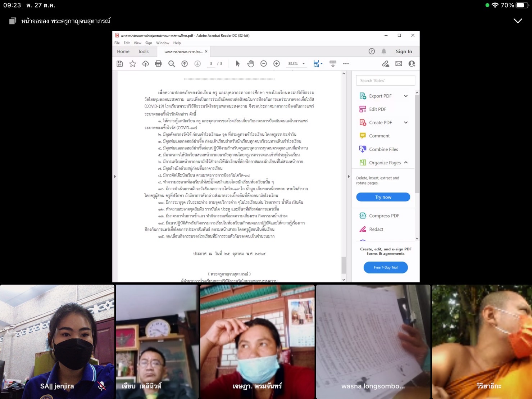Open the View menu

tap(137, 43)
